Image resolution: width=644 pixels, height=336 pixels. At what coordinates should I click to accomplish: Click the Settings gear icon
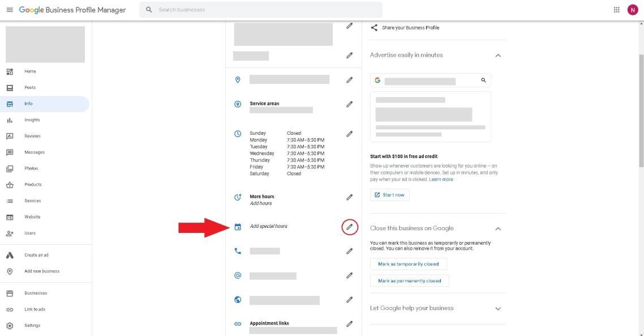coord(10,326)
